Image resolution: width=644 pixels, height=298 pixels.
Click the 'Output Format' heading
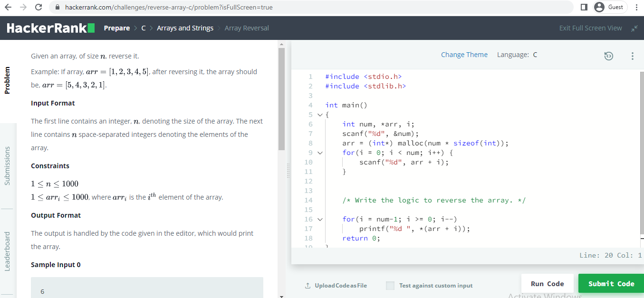tap(56, 215)
